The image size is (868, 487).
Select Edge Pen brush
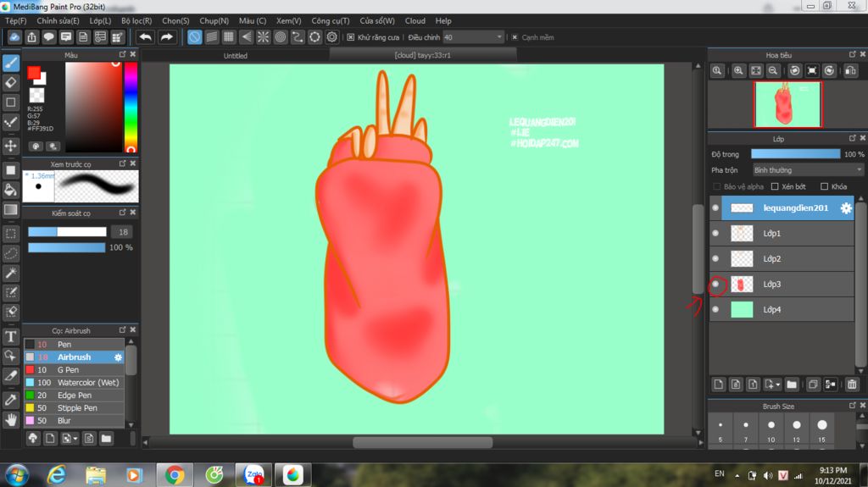point(75,396)
